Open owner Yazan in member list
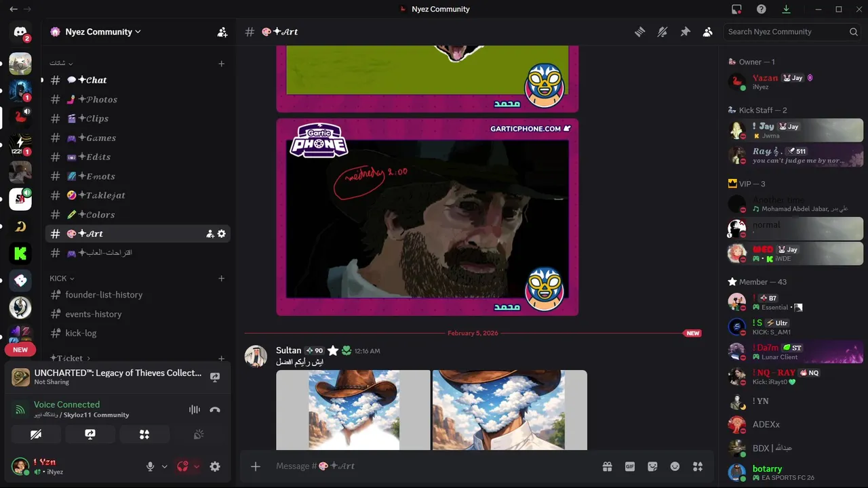Viewport: 868px width, 488px height. pyautogui.click(x=794, y=82)
